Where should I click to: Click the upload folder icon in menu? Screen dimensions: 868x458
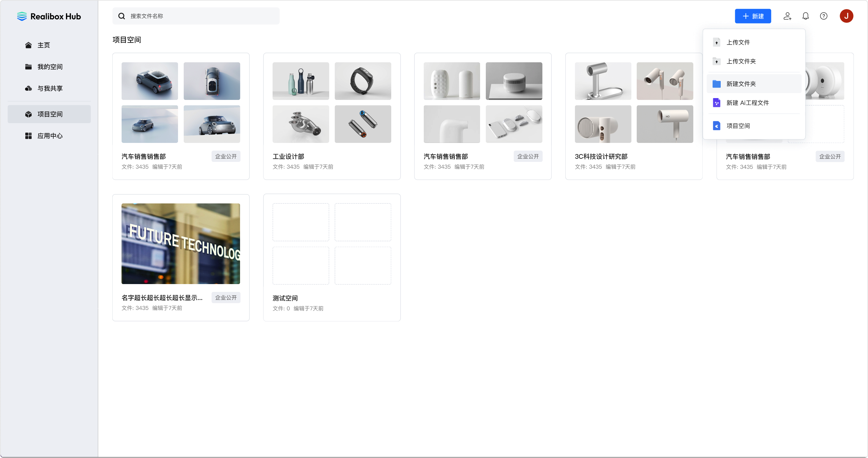[717, 61]
